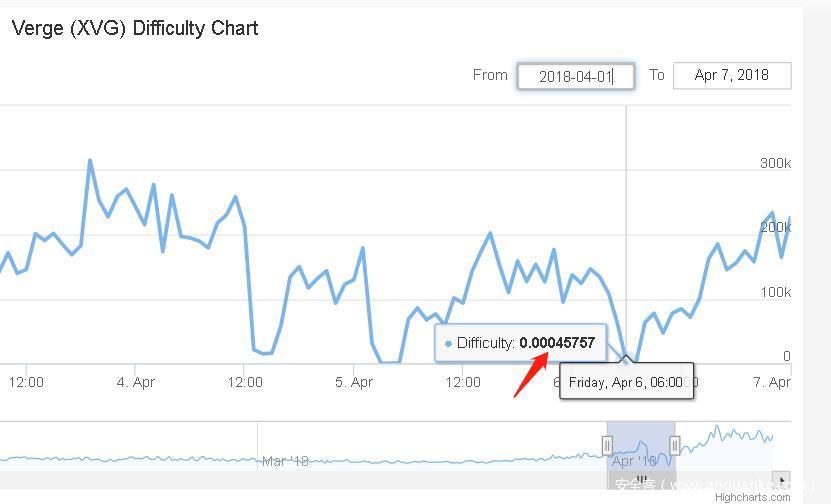
Task: Click the 300k y-axis label
Action: (776, 163)
